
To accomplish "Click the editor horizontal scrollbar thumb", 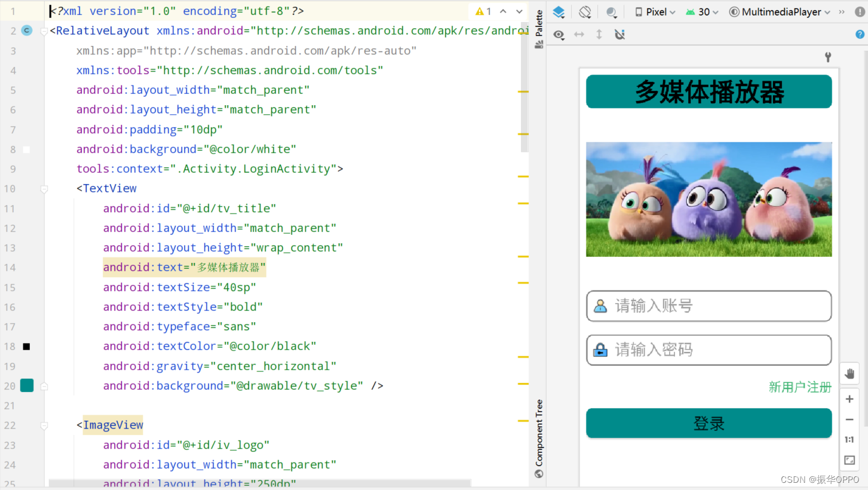I will point(260,482).
